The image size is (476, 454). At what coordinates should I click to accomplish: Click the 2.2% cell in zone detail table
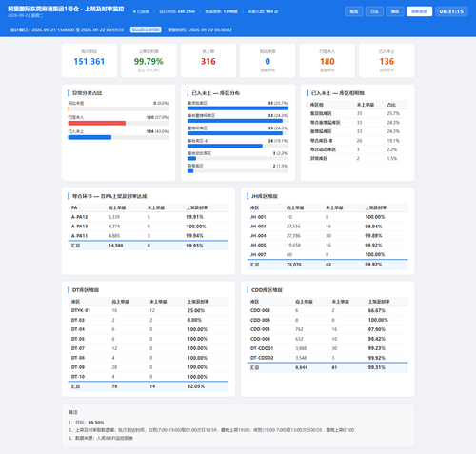coord(392,149)
